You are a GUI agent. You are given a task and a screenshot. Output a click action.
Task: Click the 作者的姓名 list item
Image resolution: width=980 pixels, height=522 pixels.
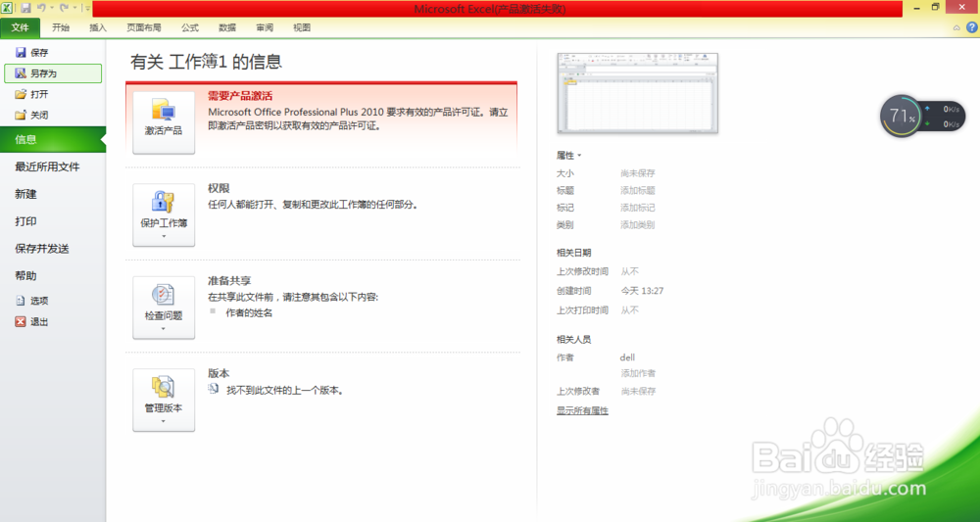click(249, 312)
